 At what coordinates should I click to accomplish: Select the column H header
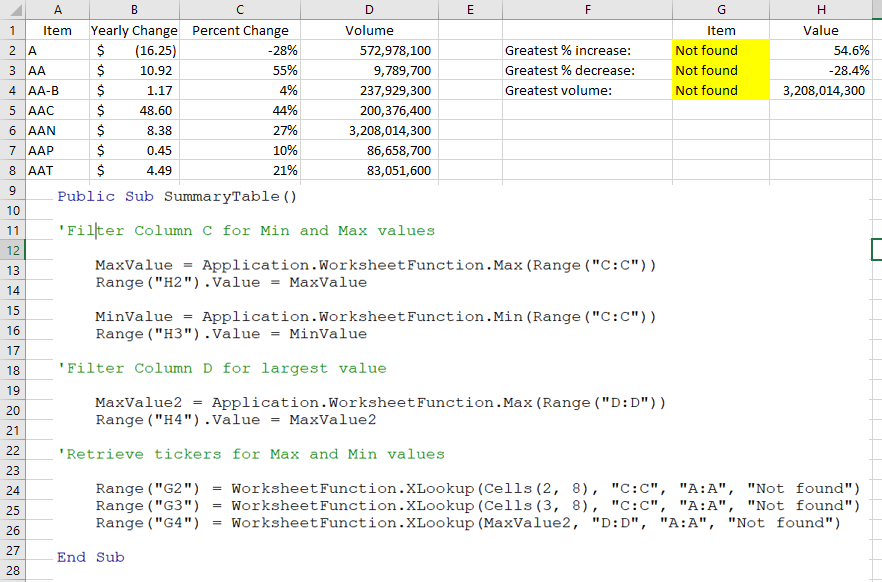[x=821, y=9]
